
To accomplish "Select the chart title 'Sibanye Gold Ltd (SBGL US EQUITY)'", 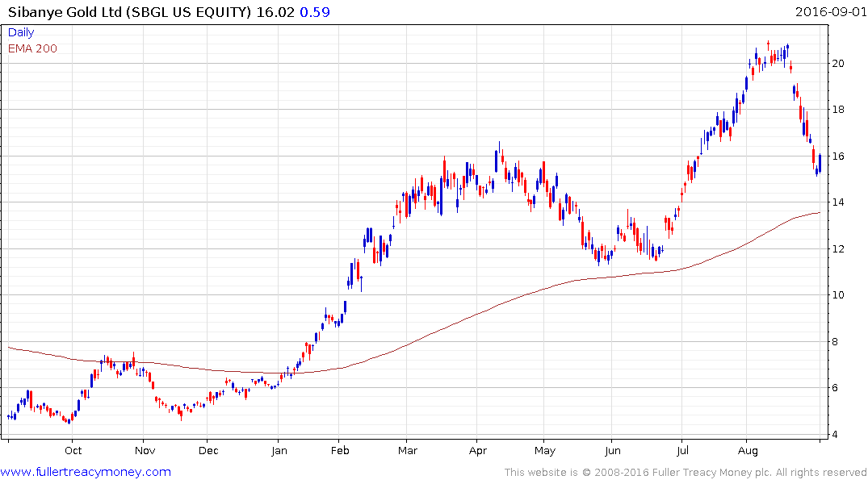I will [129, 12].
